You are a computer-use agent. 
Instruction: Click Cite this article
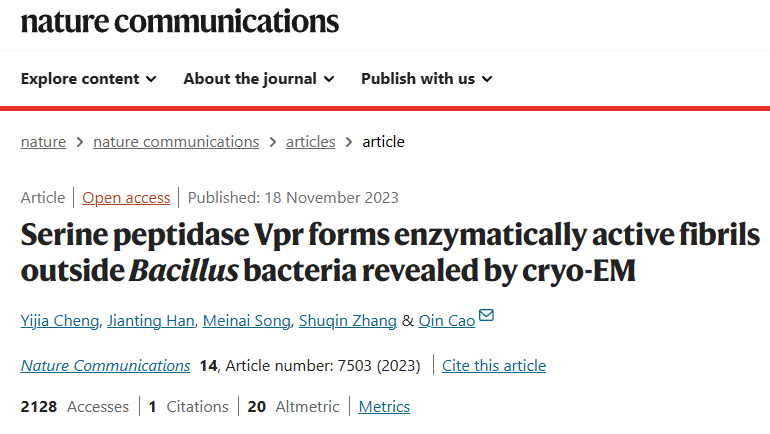(x=494, y=366)
